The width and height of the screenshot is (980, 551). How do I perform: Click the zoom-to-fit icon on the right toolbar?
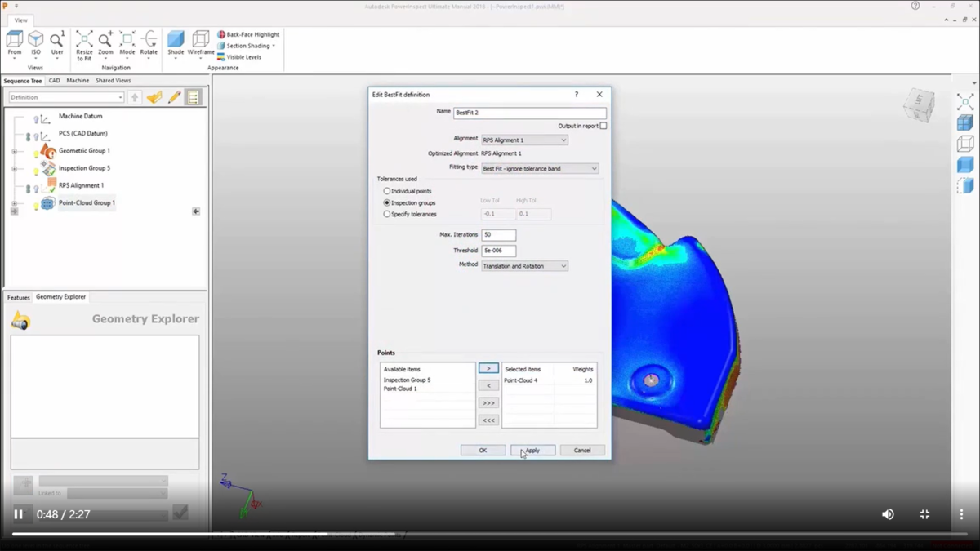[964, 102]
